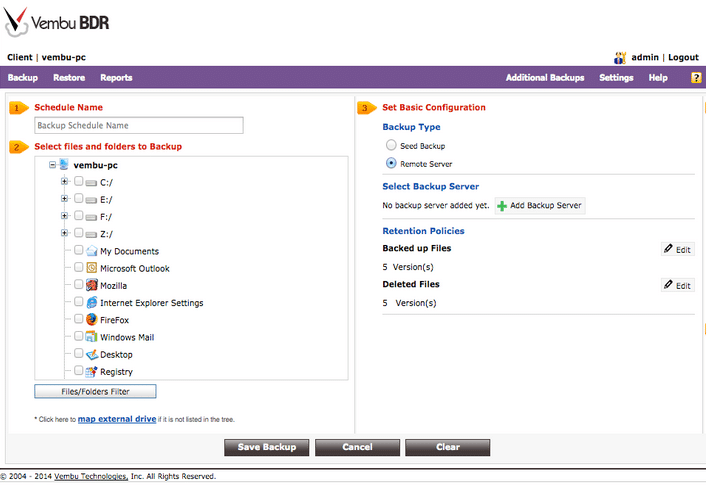Screen dimensions: 709x488
Task: Open the Reports menu
Action: click(x=116, y=78)
